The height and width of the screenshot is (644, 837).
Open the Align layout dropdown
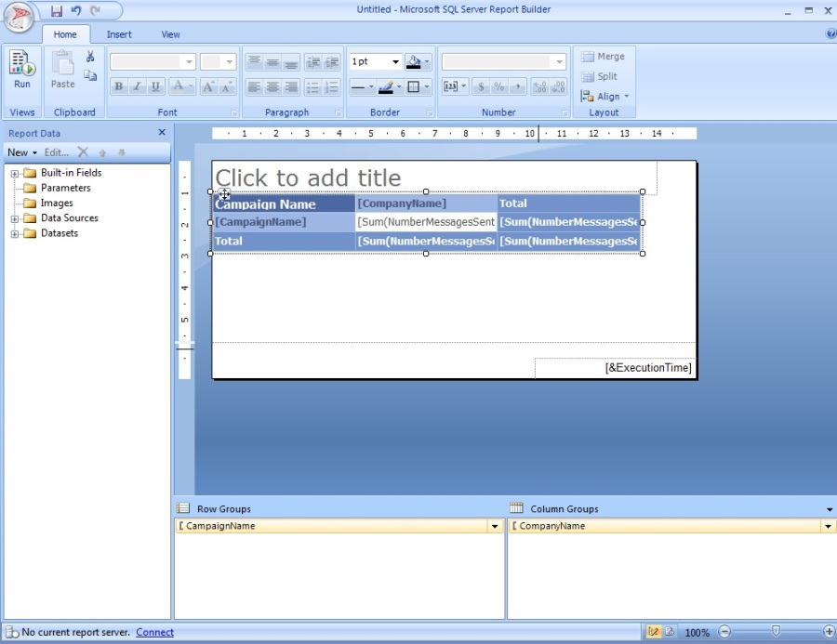(x=604, y=96)
